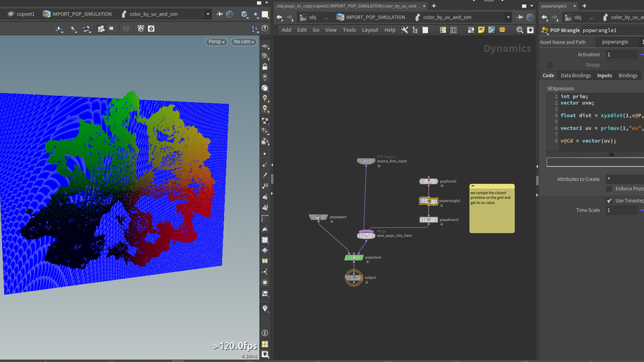The height and width of the screenshot is (362, 644).
Task: Expand the color_by_uv_and_sim path dropdown in network editor
Action: (509, 17)
